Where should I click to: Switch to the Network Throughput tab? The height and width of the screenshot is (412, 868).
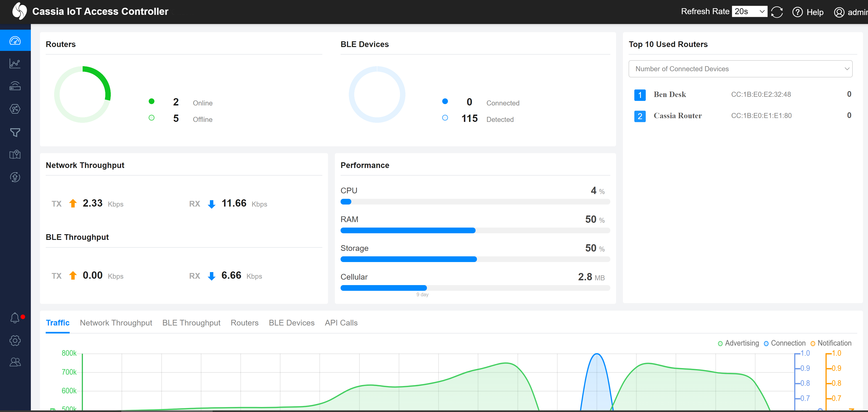[x=116, y=323]
